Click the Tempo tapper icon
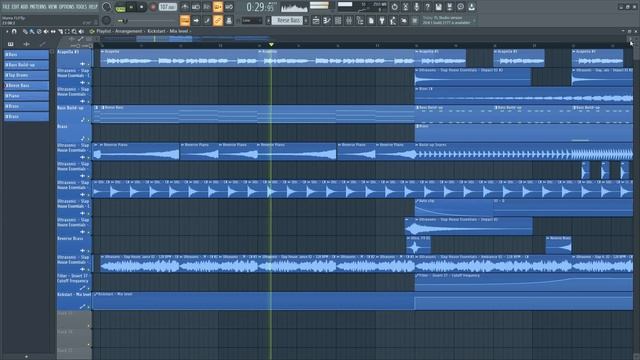This screenshot has height=360, width=640. click(x=393, y=20)
